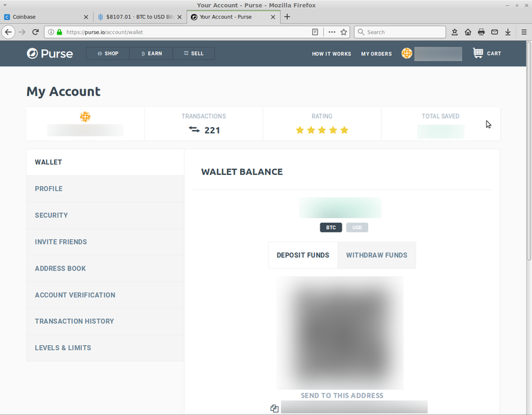Open Security settings in sidebar
The image size is (532, 415).
(105, 215)
